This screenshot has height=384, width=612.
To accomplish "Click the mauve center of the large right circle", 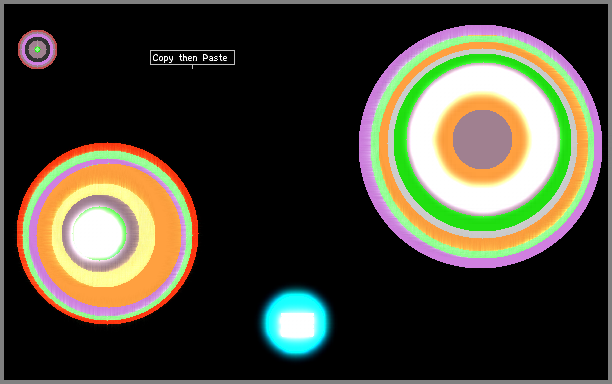I will (482, 139).
